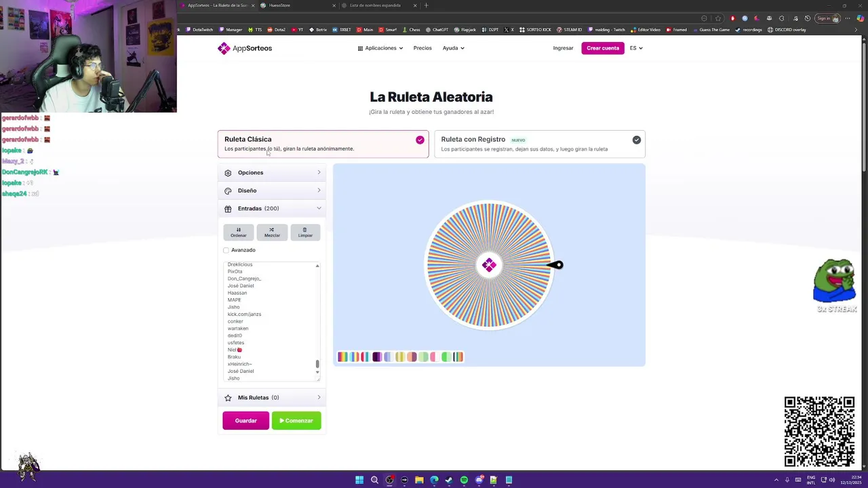Click the AppSorteos logo icon

224,48
